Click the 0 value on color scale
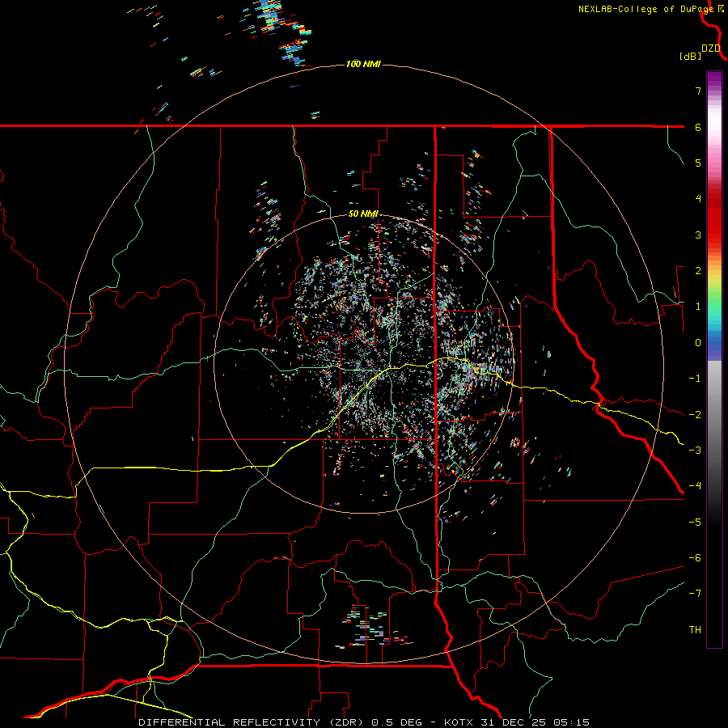Screen dimensions: 728x728 click(x=698, y=343)
